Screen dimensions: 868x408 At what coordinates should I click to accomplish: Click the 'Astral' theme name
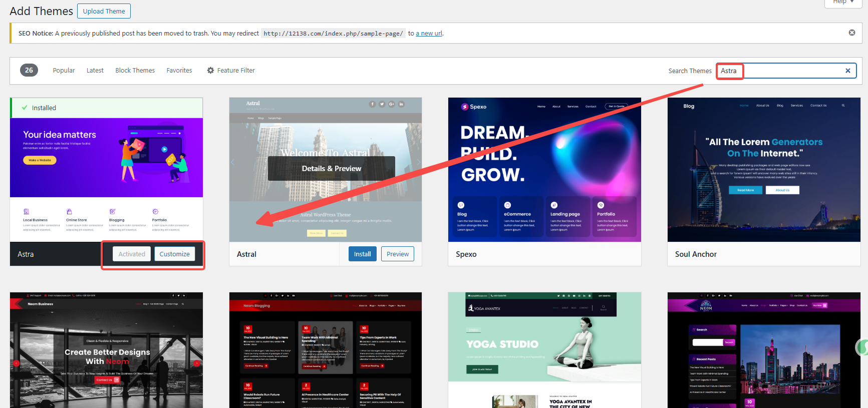click(x=246, y=254)
